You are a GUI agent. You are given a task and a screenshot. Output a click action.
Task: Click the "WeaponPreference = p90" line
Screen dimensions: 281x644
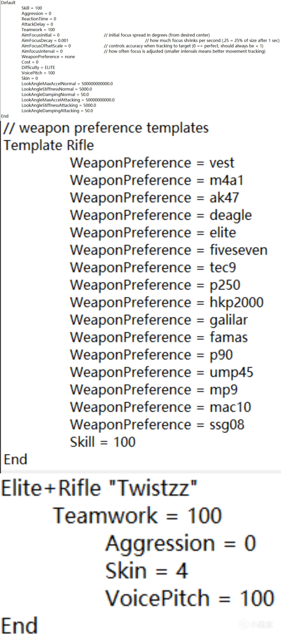coord(151,355)
